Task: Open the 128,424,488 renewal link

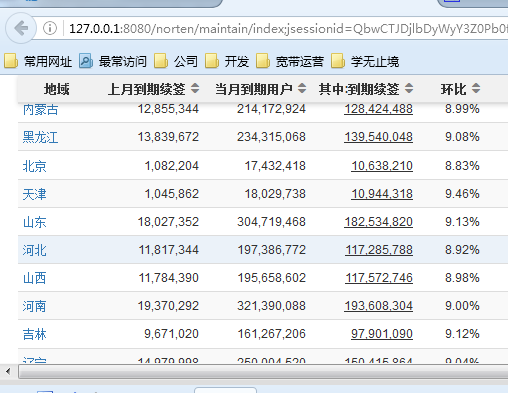Action: 378,109
